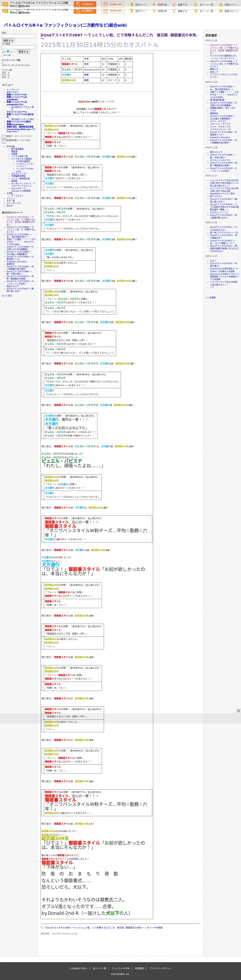Open トップページ menu link
This screenshot has width=241, height=980.
[13, 90]
